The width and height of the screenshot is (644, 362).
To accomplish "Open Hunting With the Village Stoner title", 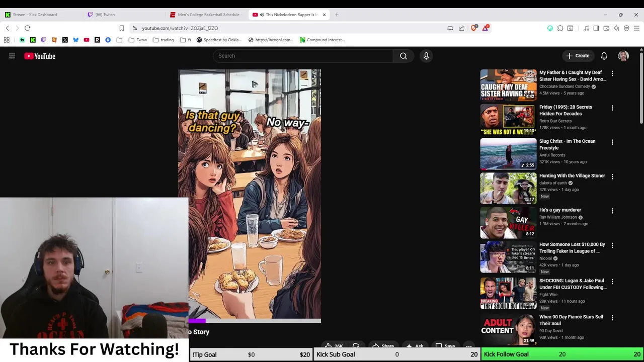I will [x=572, y=175].
